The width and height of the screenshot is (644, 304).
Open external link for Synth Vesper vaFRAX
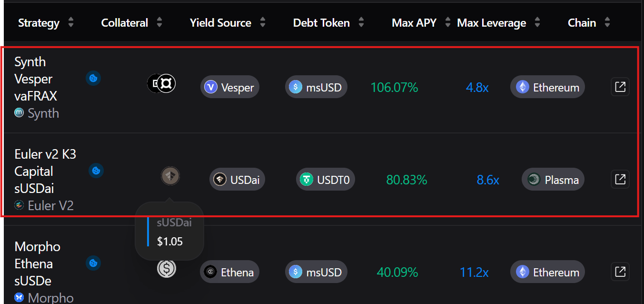coord(620,87)
